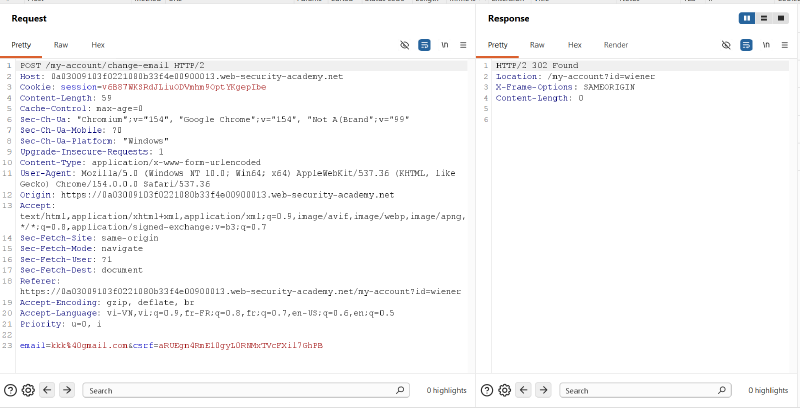Switch to Request Hex tab

click(x=98, y=45)
